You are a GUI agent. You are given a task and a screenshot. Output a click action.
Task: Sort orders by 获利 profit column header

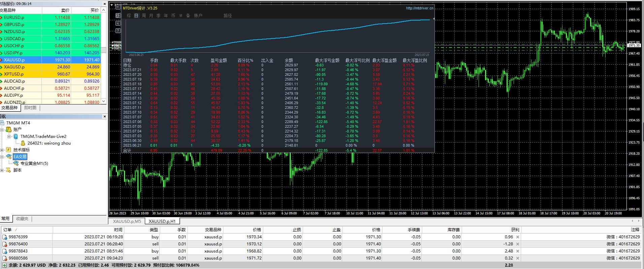[x=491, y=230]
